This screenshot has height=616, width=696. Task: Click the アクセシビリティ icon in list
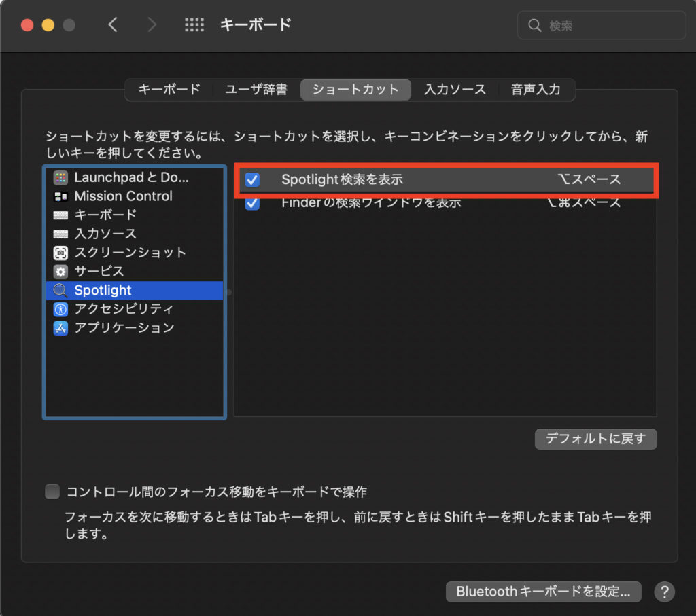pyautogui.click(x=60, y=309)
